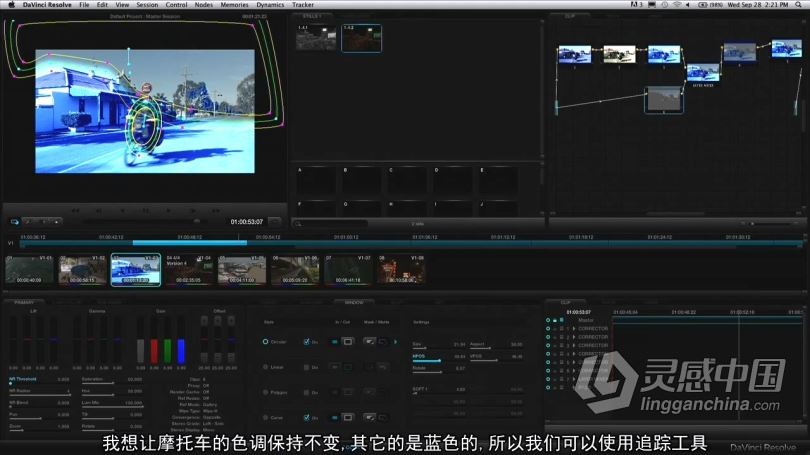Viewport: 810px width, 455px height.
Task: Open the File menu
Action: point(84,5)
